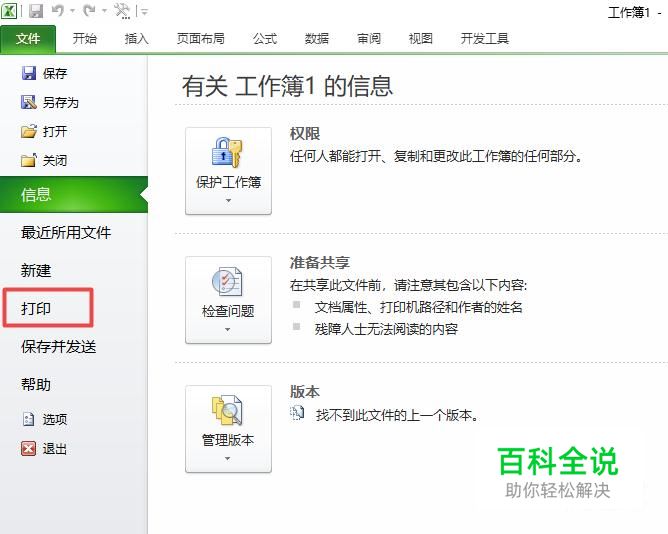Click the version document icon beside 找不到此文件的上一个版本
This screenshot has width=668, height=534.
coord(297,413)
